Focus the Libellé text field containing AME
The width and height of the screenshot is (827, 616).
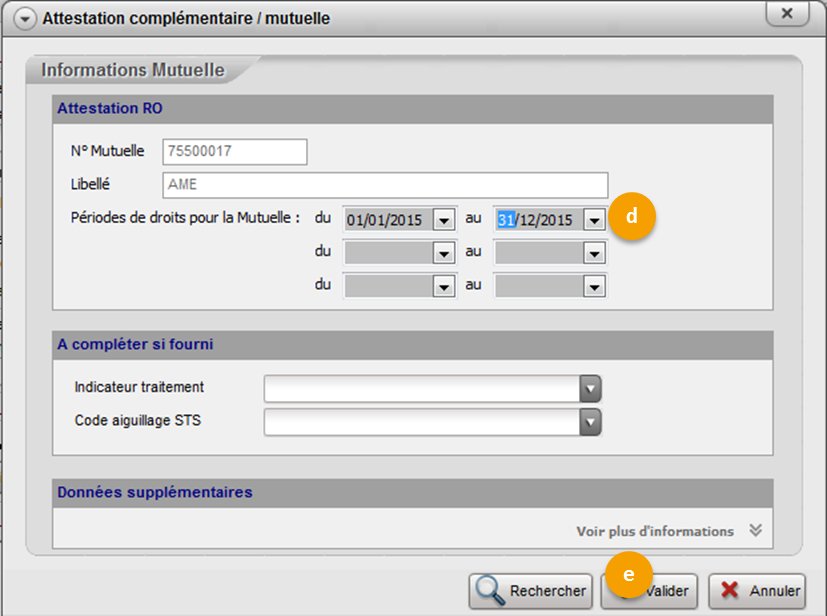click(x=384, y=186)
